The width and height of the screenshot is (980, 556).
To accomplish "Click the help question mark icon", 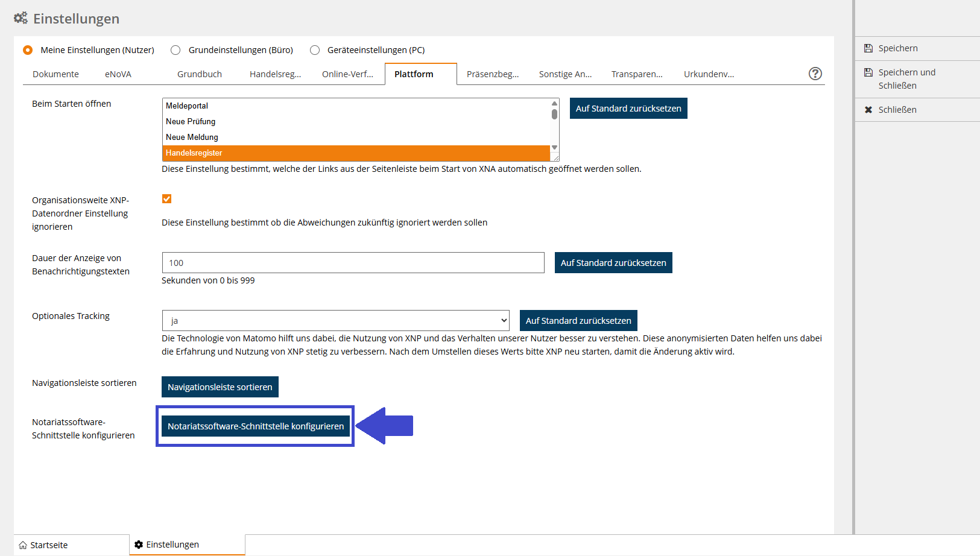I will 815,74.
